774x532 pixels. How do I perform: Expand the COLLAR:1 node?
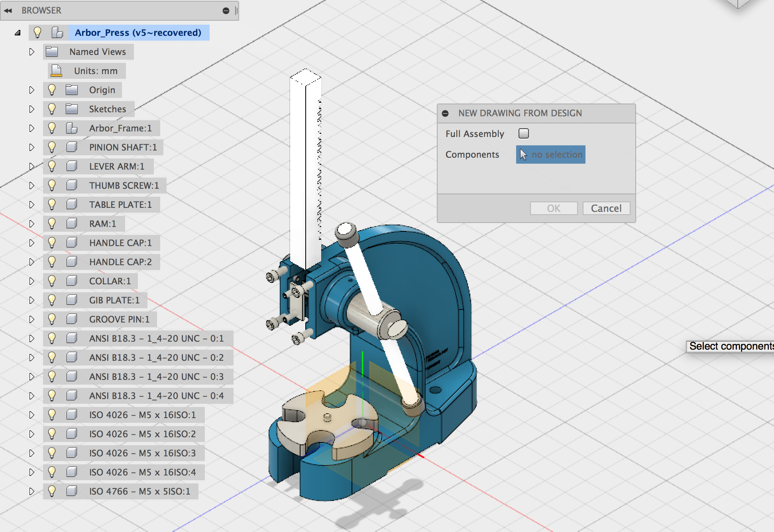(31, 281)
